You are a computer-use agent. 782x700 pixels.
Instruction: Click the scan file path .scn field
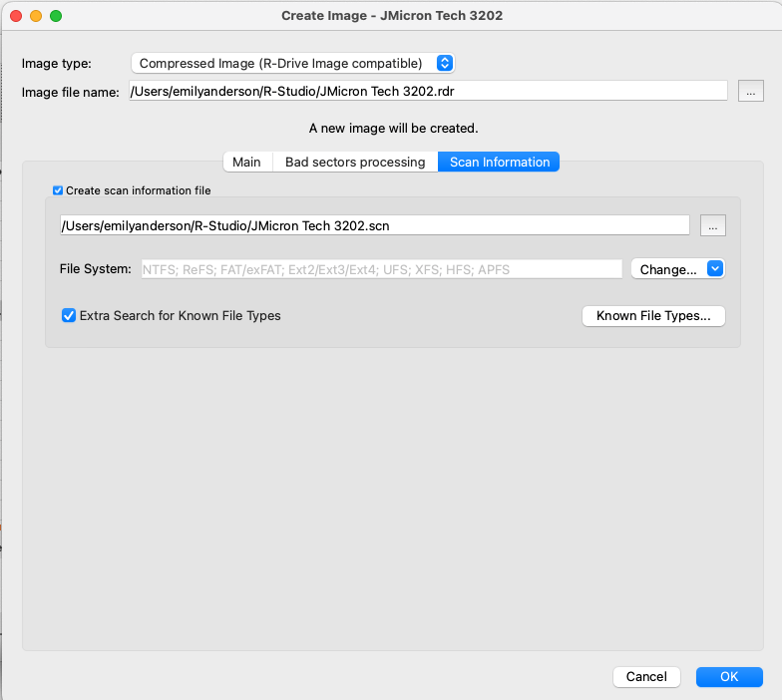tap(375, 225)
